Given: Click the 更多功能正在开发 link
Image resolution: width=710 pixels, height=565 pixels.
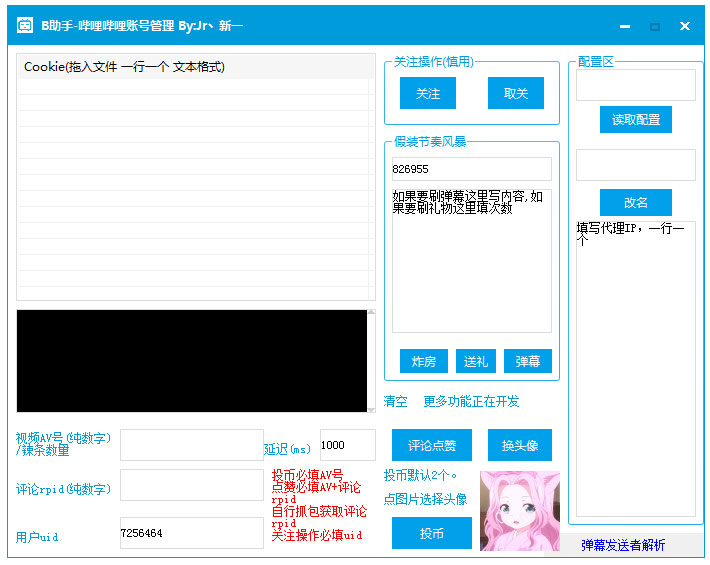Looking at the screenshot, I should coord(471,402).
